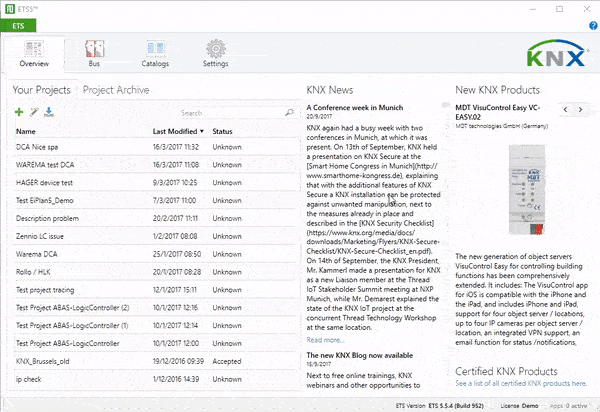Click the ETS5 title bar app icon
The image size is (600, 412).
(x=10, y=8)
